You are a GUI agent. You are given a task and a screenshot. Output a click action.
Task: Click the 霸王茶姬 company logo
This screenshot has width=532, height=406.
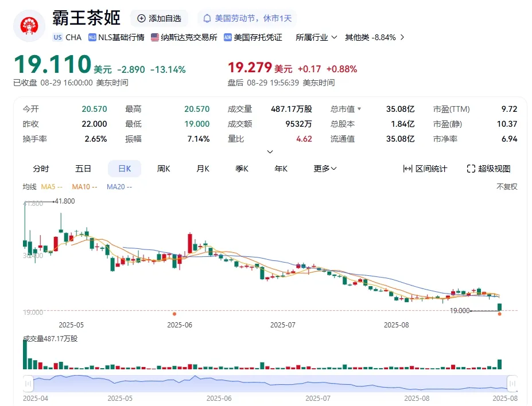click(x=29, y=26)
